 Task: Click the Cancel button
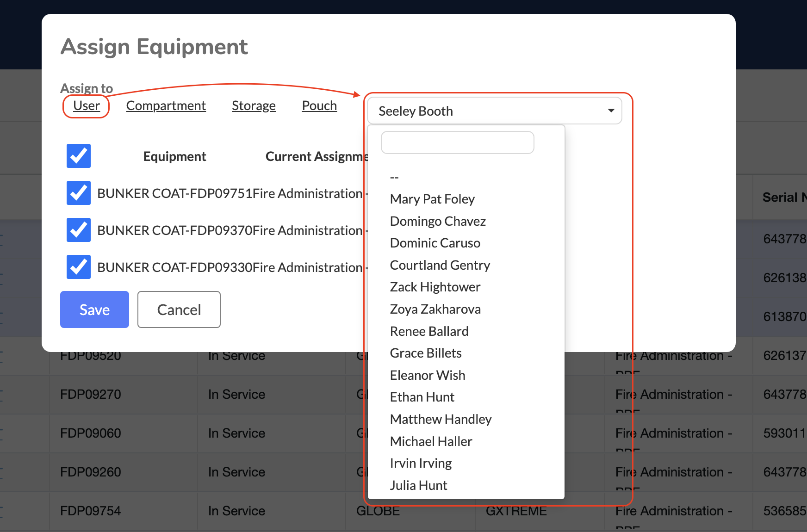(179, 309)
